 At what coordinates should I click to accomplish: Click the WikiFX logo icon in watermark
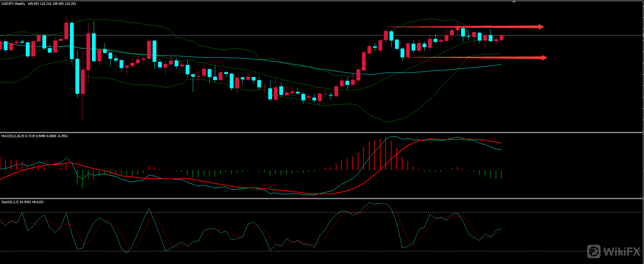coord(594,252)
